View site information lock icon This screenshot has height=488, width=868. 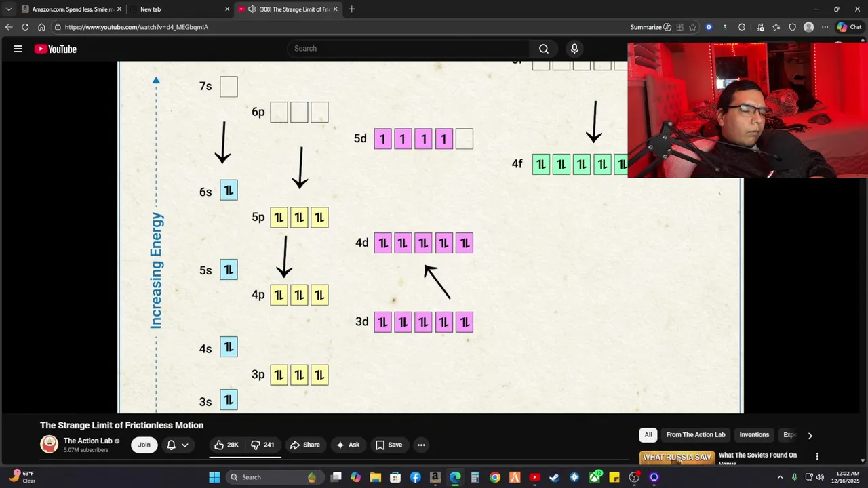coord(58,27)
